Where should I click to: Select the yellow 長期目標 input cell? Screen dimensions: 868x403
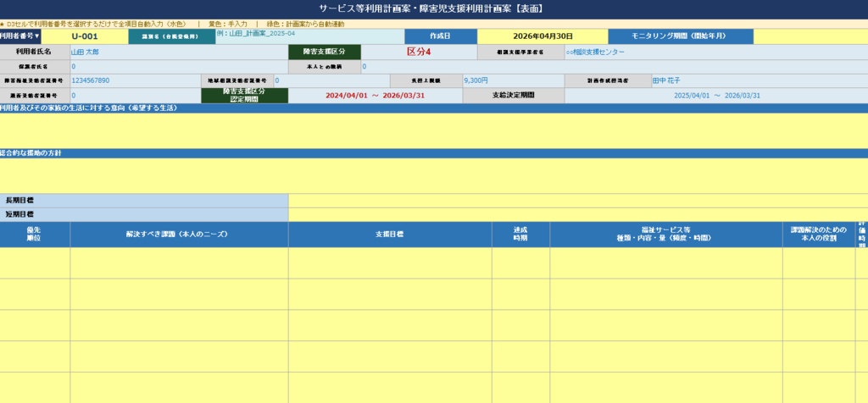[x=578, y=201]
